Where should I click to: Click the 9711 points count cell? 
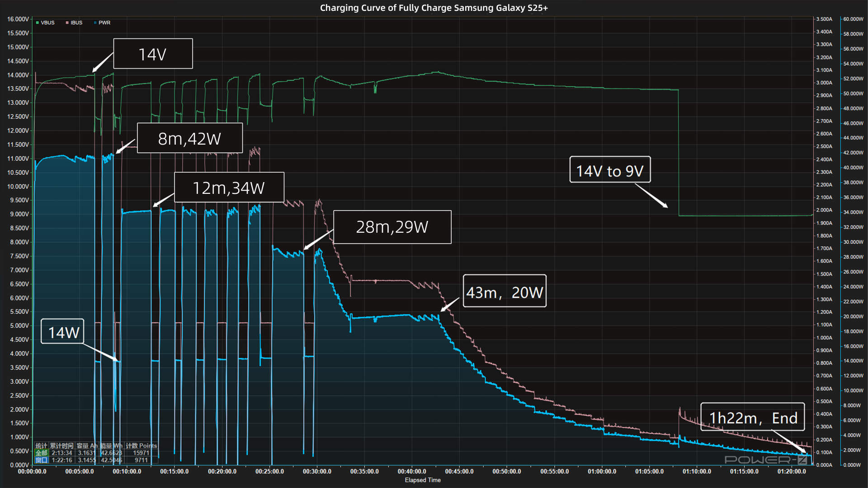[x=141, y=460]
